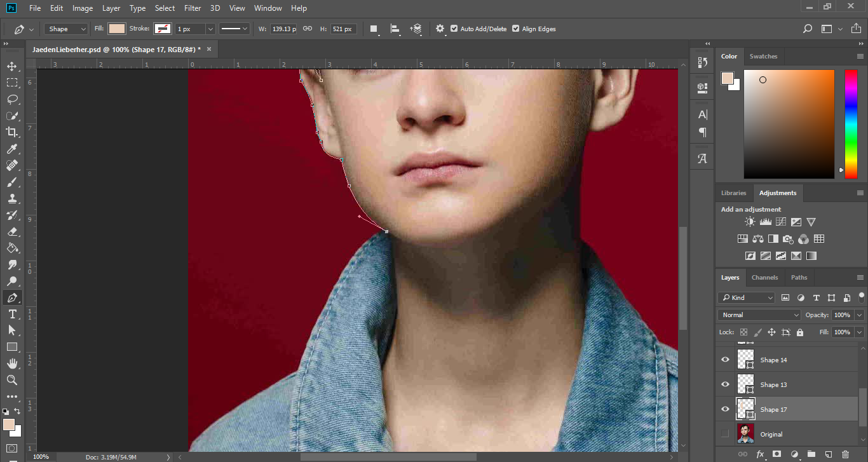
Task: Select the Spot Healing Brush tool
Action: [12, 165]
